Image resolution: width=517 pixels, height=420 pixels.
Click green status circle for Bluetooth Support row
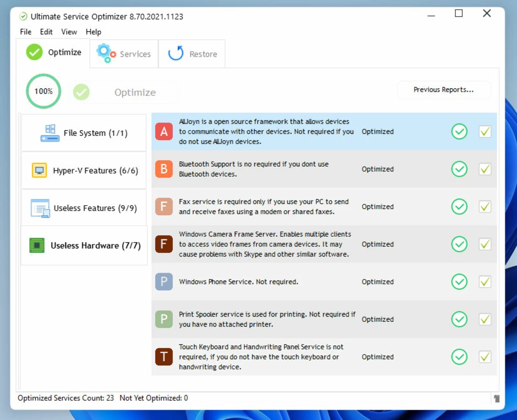coord(459,169)
